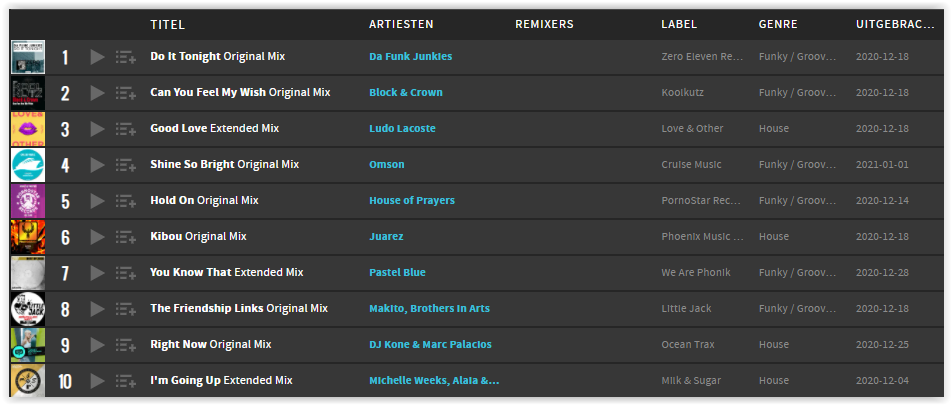Screen dimensions: 952x405
Task: Open Good Love Extended Mix title
Action: tap(215, 128)
